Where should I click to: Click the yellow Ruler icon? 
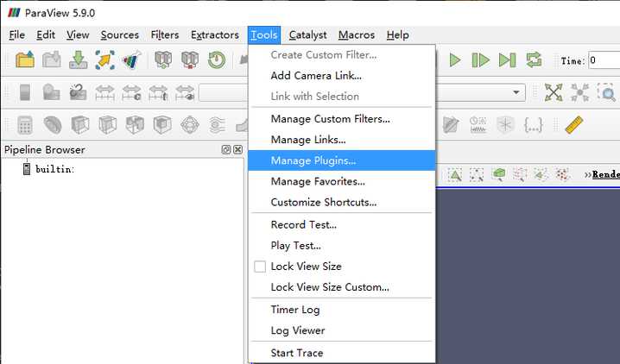click(573, 125)
